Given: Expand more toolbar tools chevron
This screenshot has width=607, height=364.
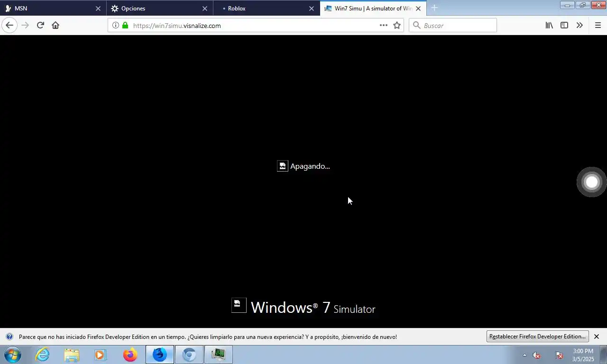Looking at the screenshot, I should coord(579,25).
